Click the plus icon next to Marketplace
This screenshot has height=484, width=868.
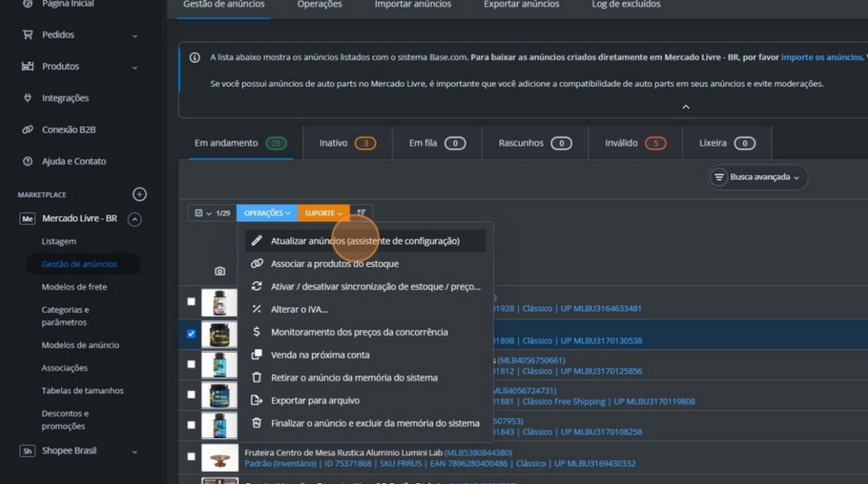[140, 194]
